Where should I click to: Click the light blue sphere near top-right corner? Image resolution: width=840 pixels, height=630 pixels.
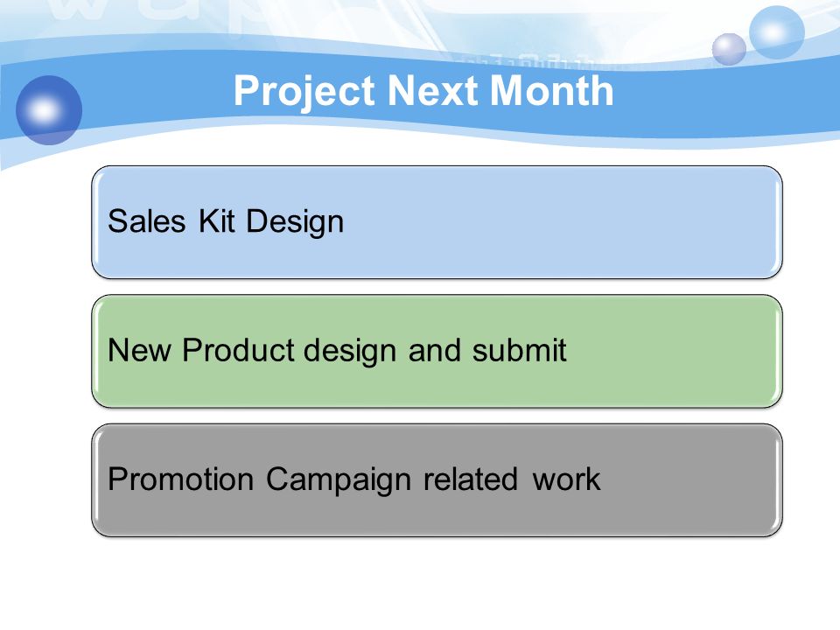click(x=776, y=31)
